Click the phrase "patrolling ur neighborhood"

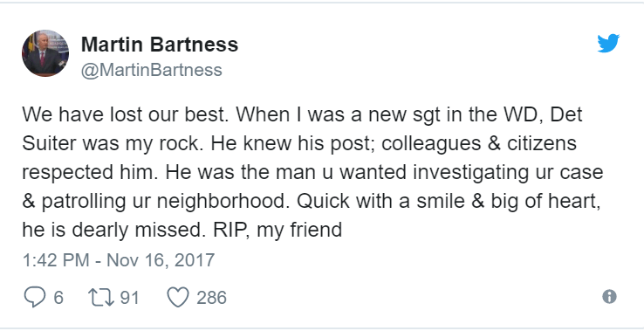(x=163, y=201)
